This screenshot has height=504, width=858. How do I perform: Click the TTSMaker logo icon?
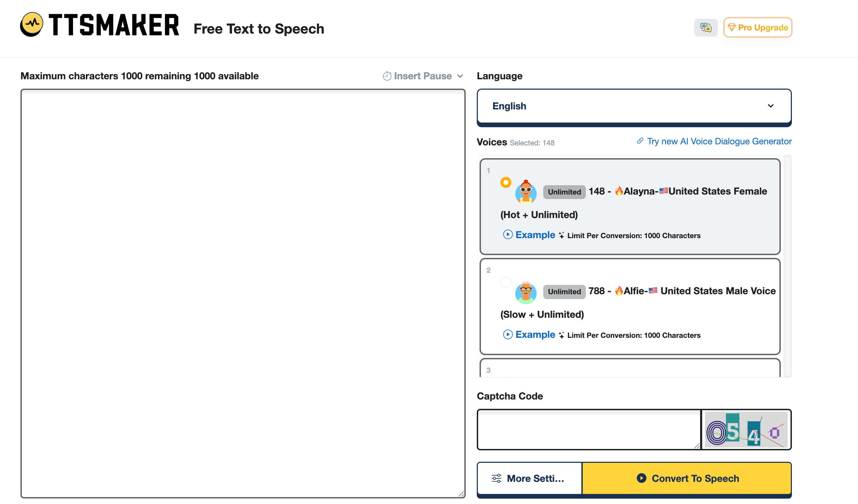pyautogui.click(x=32, y=24)
